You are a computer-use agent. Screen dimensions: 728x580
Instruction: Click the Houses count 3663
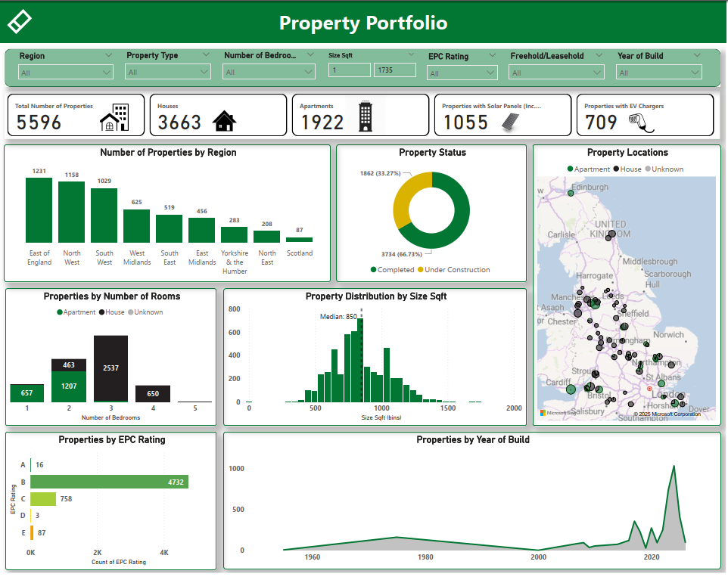pos(179,123)
